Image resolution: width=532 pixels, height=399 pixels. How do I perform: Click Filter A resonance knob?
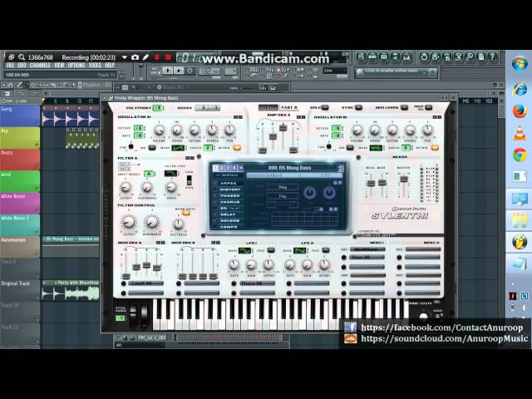pos(147,187)
